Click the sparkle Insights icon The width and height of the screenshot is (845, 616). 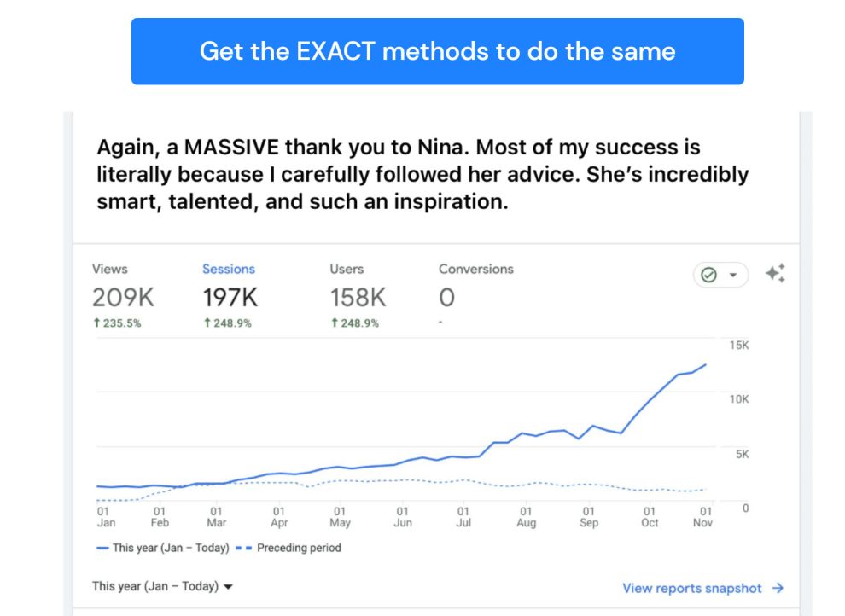click(774, 274)
